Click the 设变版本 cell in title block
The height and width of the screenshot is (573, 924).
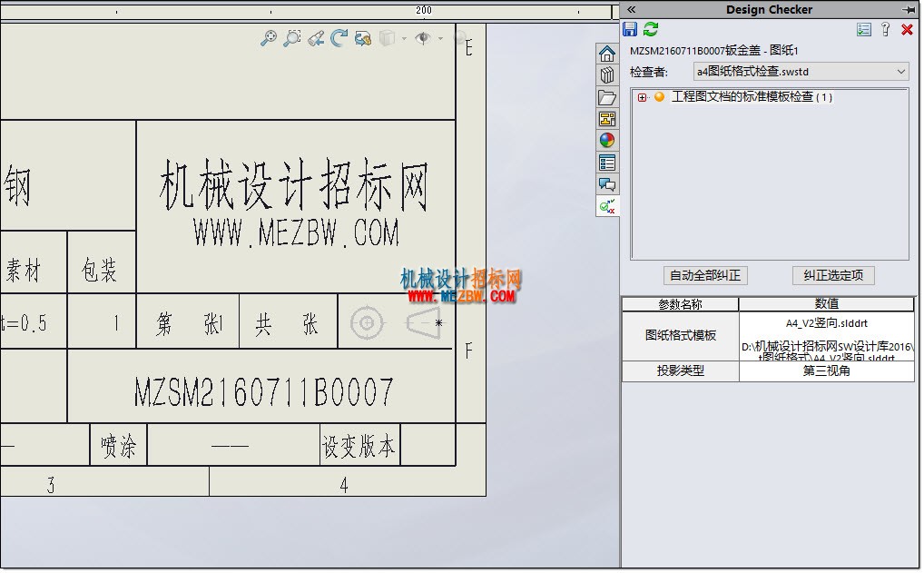click(x=359, y=446)
